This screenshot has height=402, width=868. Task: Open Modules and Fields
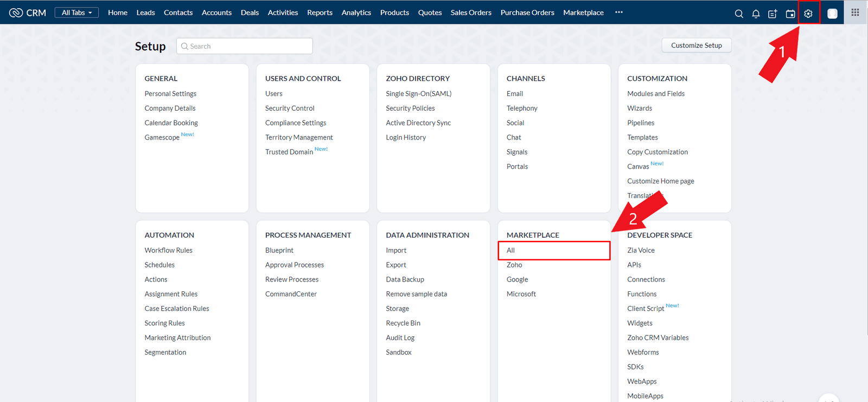656,94
